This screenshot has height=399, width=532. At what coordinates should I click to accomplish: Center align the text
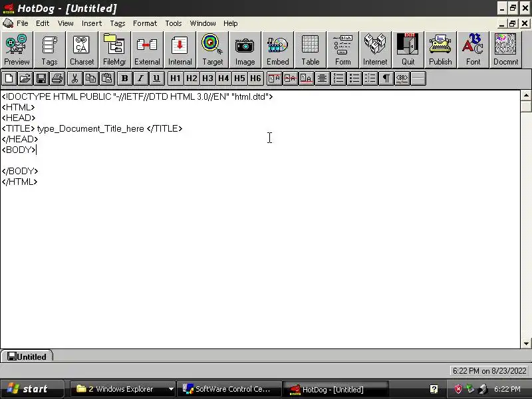click(x=322, y=78)
